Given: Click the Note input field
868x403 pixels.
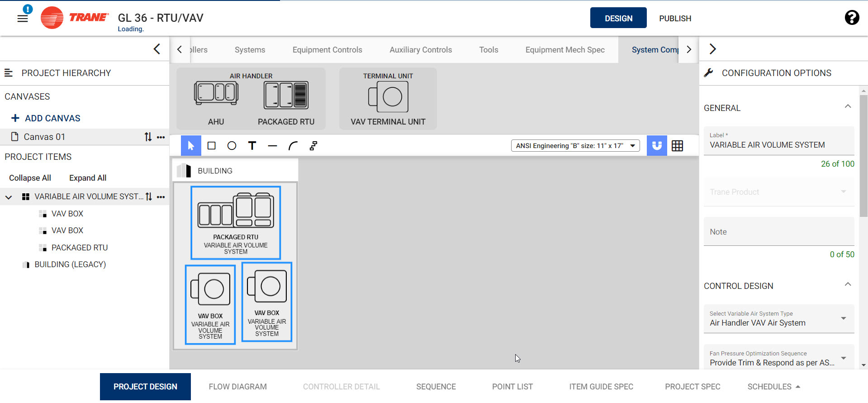Looking at the screenshot, I should pos(778,232).
